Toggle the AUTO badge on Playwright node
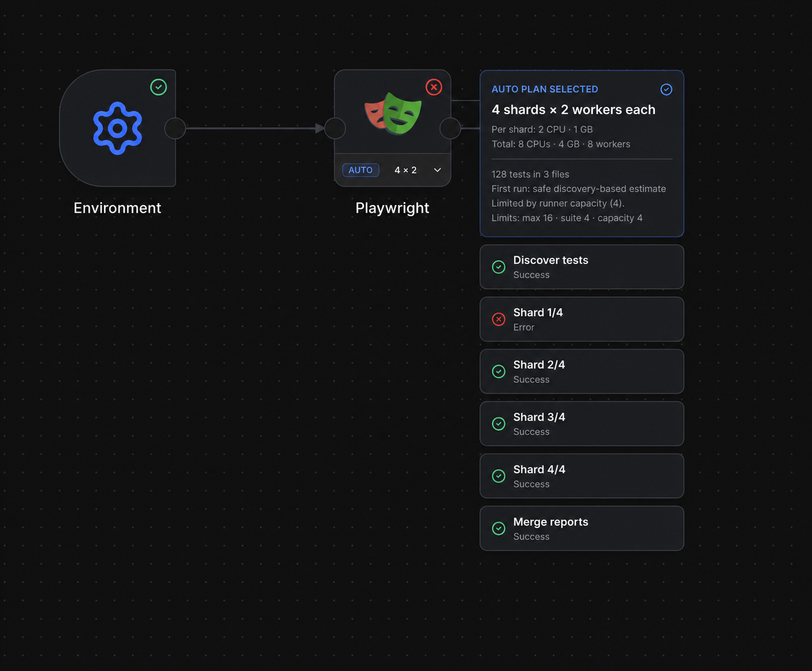 pos(361,170)
